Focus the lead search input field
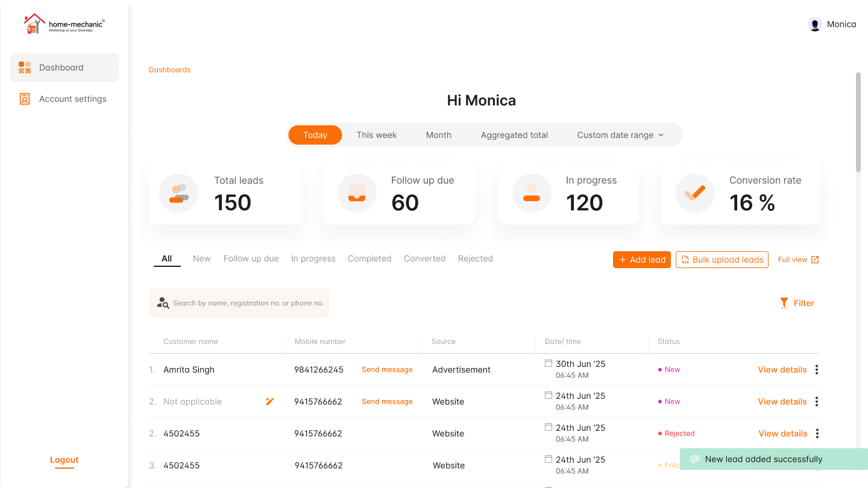 coord(247,303)
